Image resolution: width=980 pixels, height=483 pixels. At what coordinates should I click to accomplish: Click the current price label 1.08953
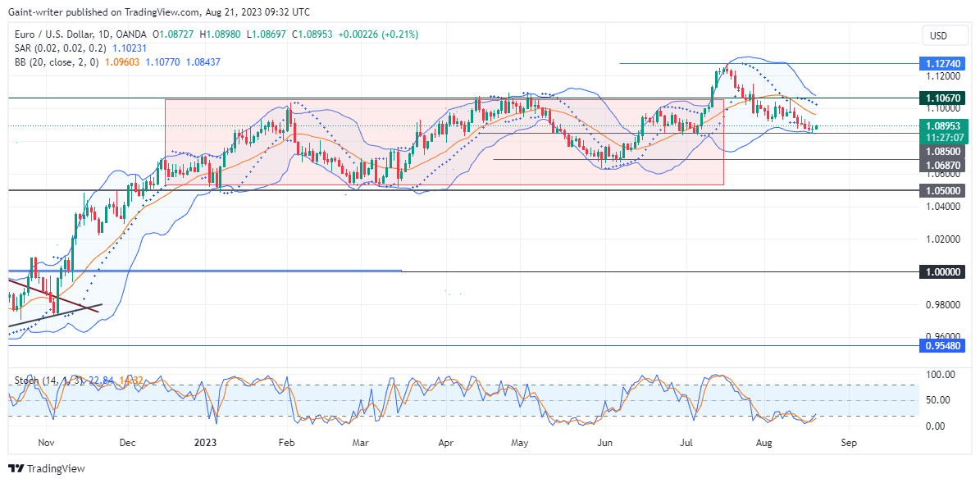coord(942,125)
